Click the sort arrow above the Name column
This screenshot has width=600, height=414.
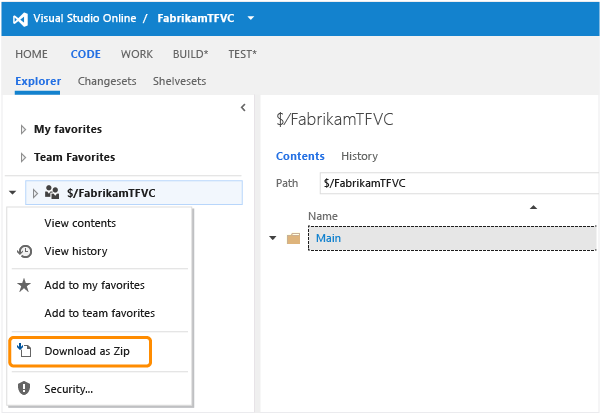tap(533, 207)
